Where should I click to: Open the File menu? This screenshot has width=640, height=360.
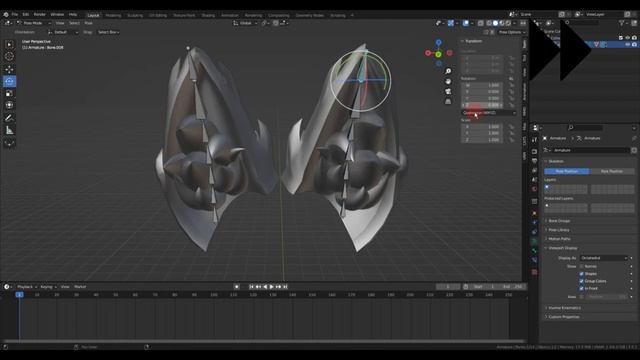tap(15, 14)
